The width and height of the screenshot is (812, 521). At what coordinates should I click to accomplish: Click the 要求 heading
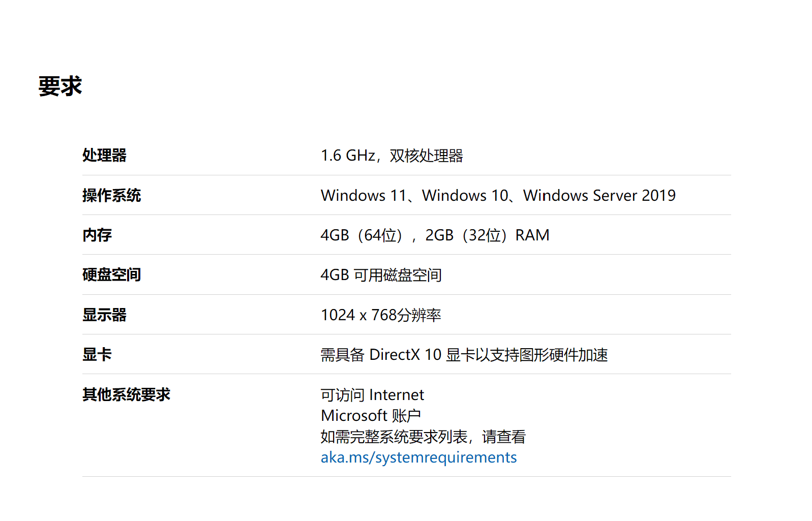click(60, 86)
